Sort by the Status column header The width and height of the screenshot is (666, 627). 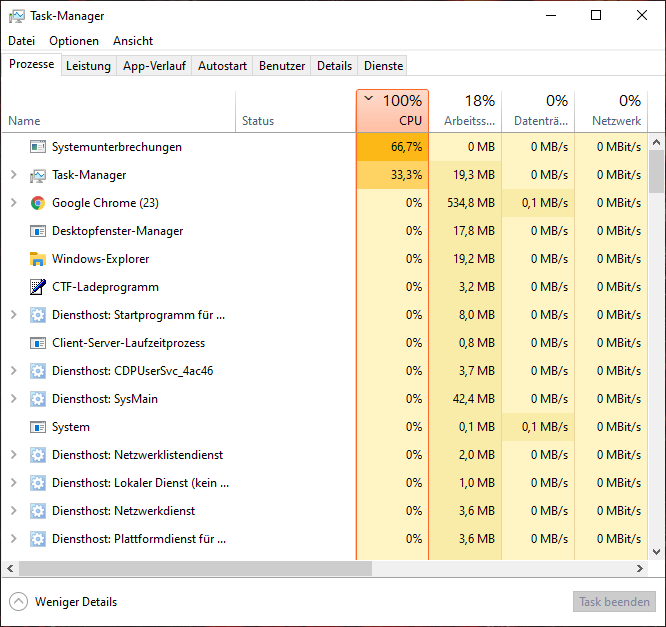[296, 111]
